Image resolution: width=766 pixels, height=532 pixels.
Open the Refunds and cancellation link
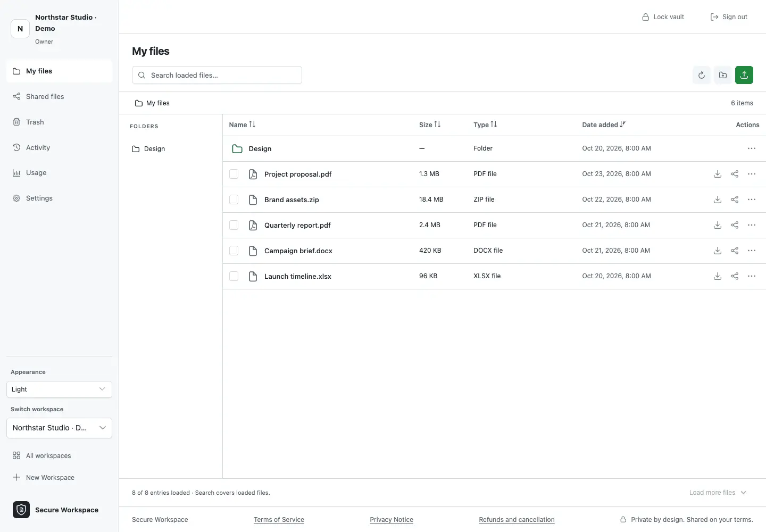tap(517, 520)
